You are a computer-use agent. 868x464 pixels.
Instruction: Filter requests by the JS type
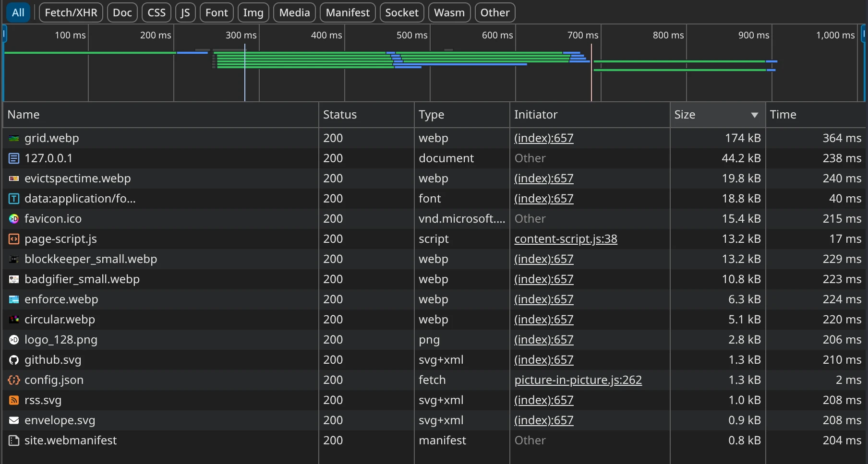(185, 12)
